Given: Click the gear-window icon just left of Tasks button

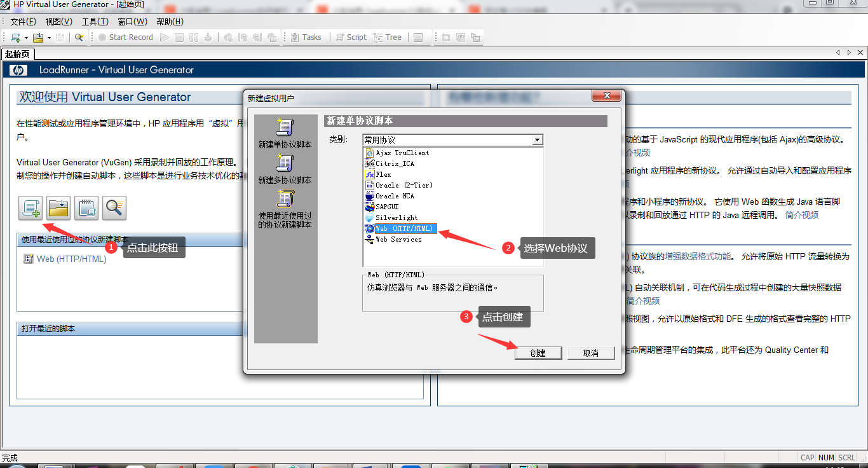Looking at the screenshot, I should point(272,38).
